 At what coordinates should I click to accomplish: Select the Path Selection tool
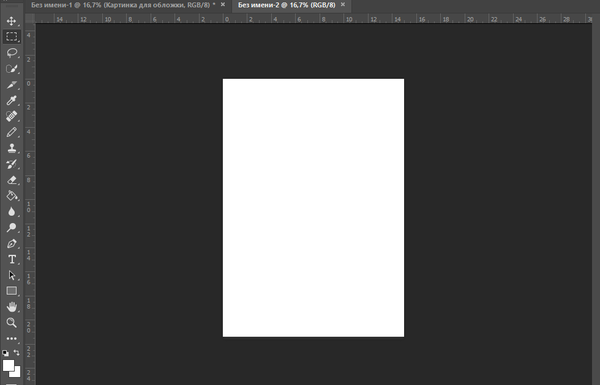[x=11, y=275]
